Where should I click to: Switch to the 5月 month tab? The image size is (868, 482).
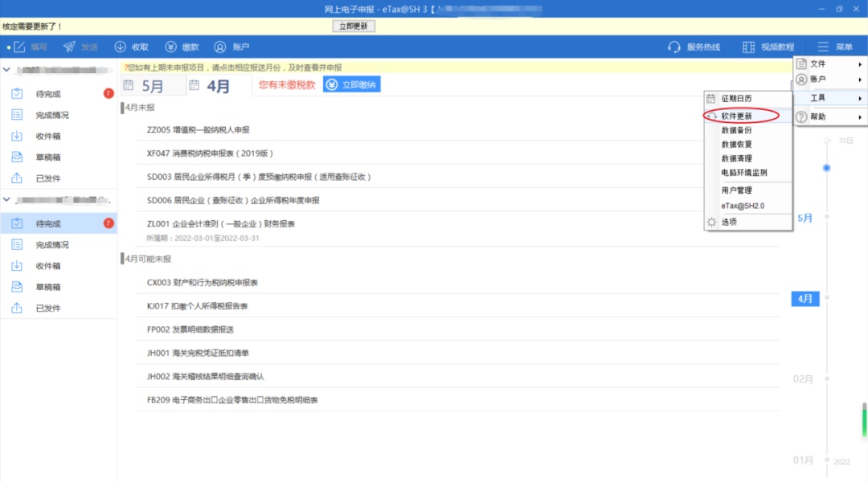(153, 87)
